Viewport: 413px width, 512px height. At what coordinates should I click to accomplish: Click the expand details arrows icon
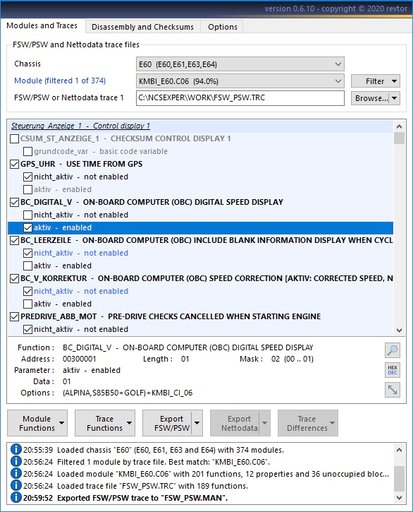(392, 390)
